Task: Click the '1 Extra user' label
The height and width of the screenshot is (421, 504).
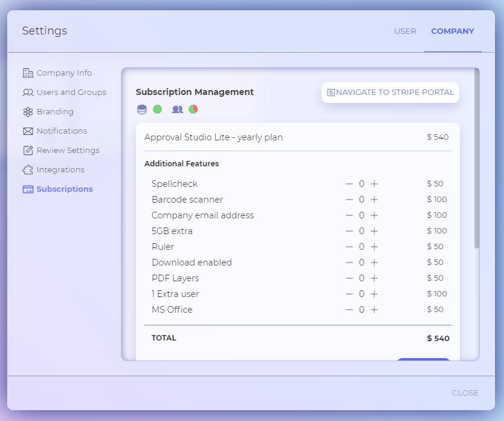Action: click(175, 295)
